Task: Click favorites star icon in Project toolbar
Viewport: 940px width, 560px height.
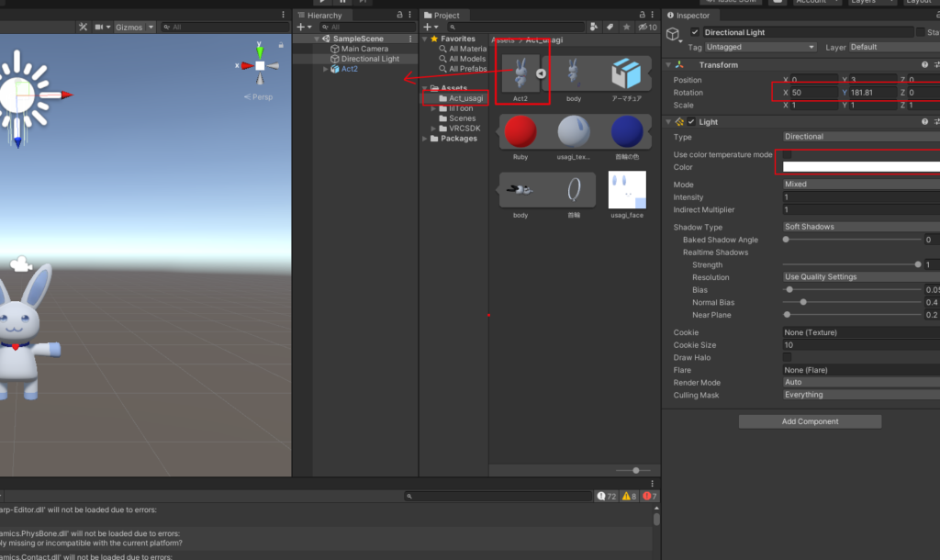Action: coord(626,27)
